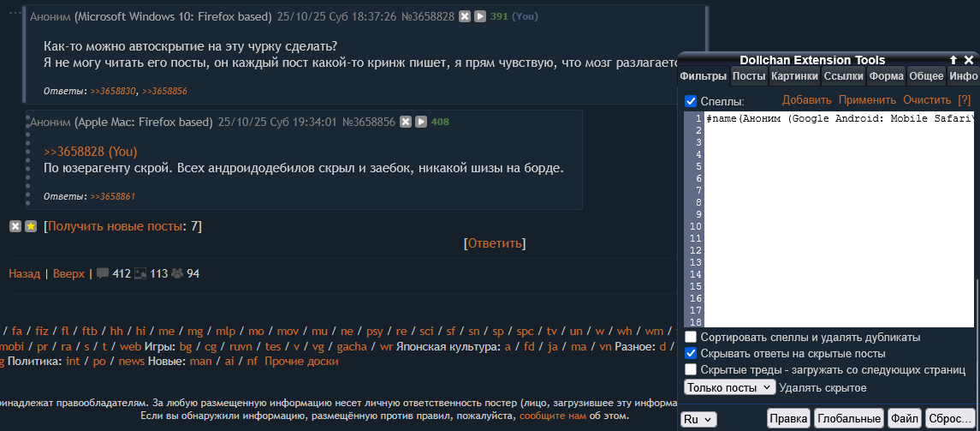This screenshot has height=431, width=980.
Task: Click Получить новые посты link
Action: coord(116,226)
